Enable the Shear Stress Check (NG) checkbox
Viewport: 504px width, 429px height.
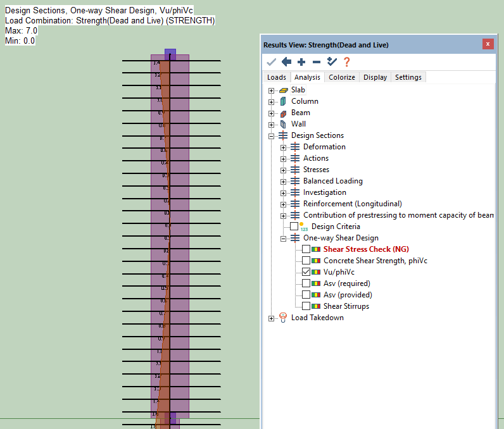click(306, 249)
